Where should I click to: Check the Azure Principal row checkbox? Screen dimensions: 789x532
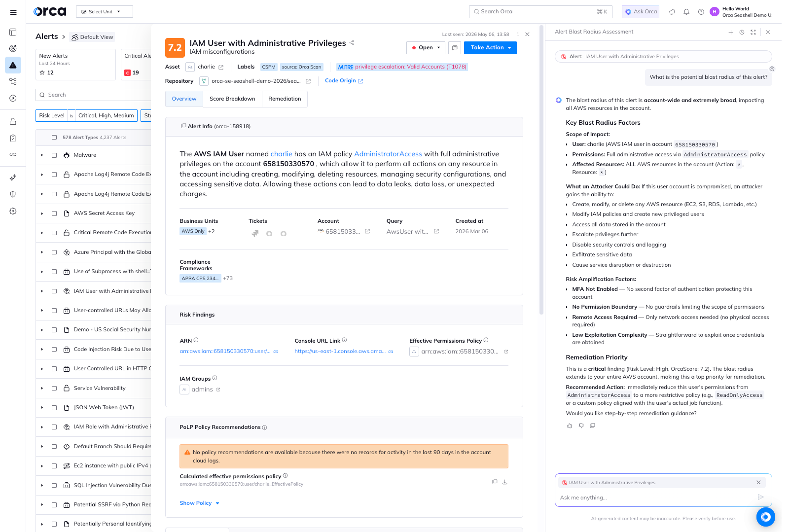[54, 252]
